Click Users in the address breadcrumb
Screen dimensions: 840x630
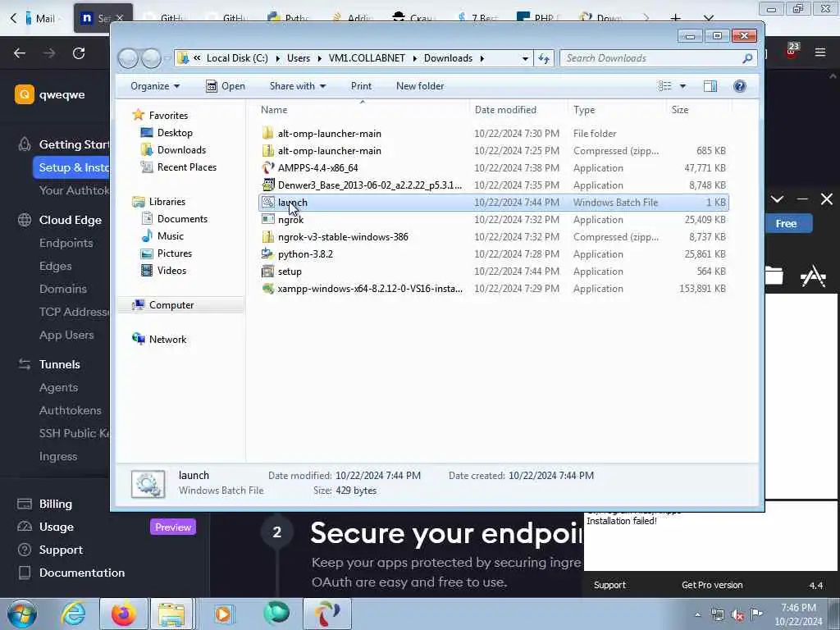tap(299, 58)
